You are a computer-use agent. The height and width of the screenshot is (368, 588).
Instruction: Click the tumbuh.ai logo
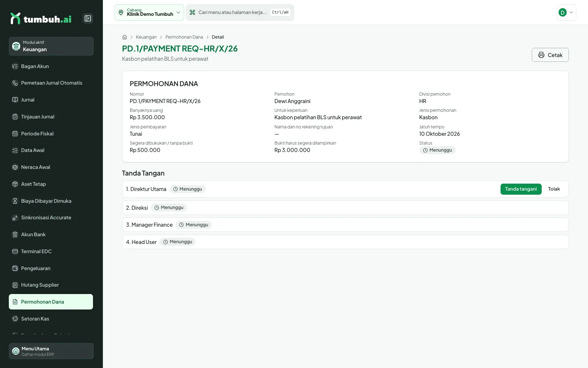point(41,19)
